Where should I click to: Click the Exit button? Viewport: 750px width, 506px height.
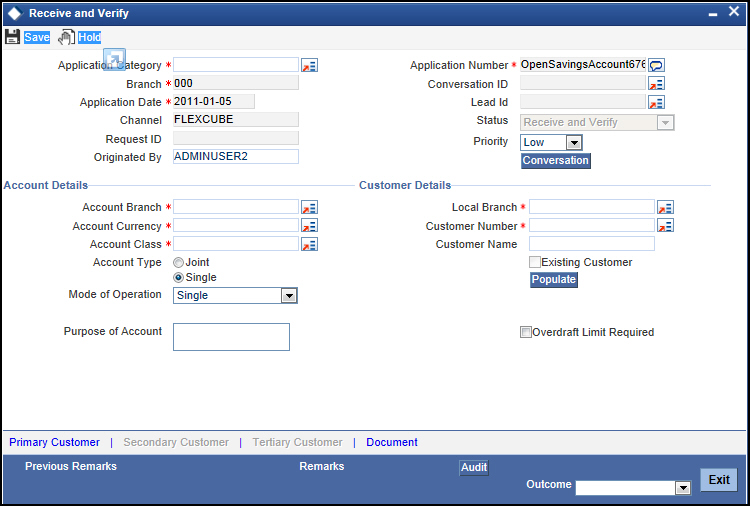[718, 480]
